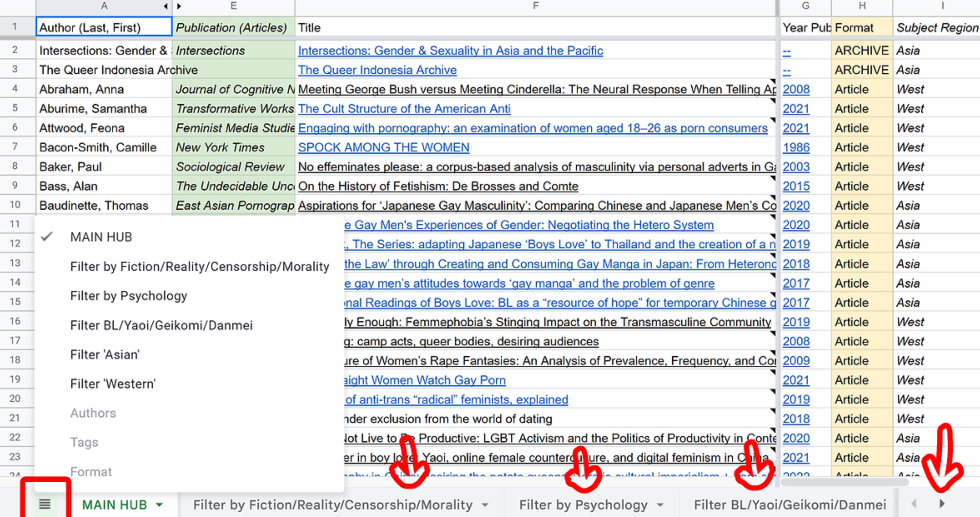The height and width of the screenshot is (517, 980).
Task: Click the 1986 year link
Action: [x=796, y=147]
